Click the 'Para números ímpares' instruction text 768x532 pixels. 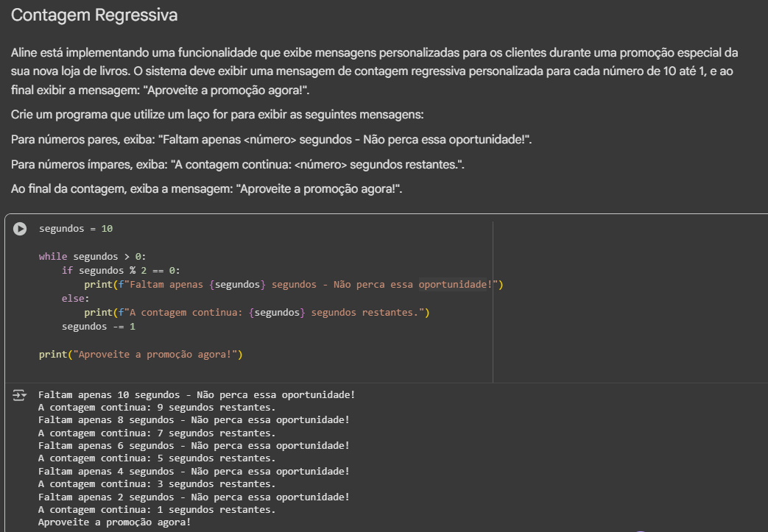[238, 164]
